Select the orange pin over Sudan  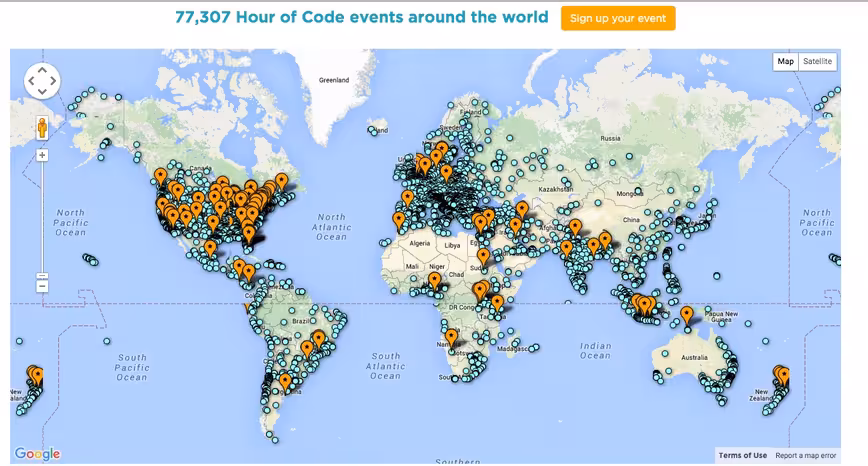tap(483, 256)
